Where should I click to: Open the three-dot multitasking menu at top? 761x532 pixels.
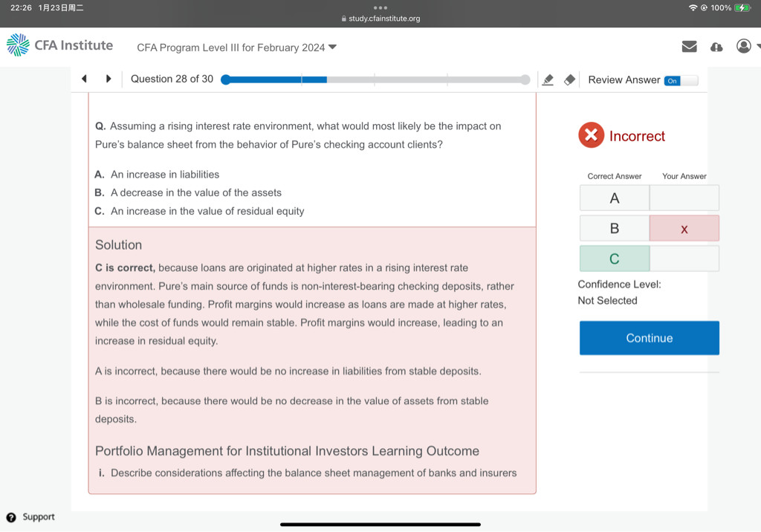380,7
